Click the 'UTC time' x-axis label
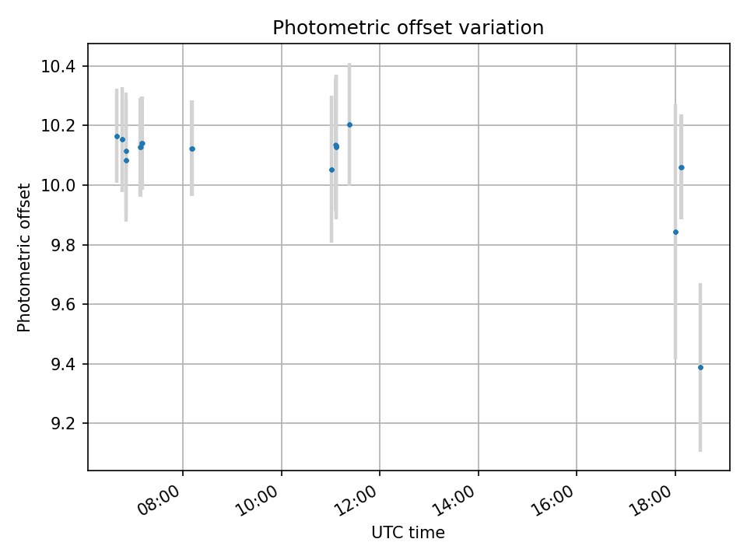The height and width of the screenshot is (560, 747). pos(409,532)
